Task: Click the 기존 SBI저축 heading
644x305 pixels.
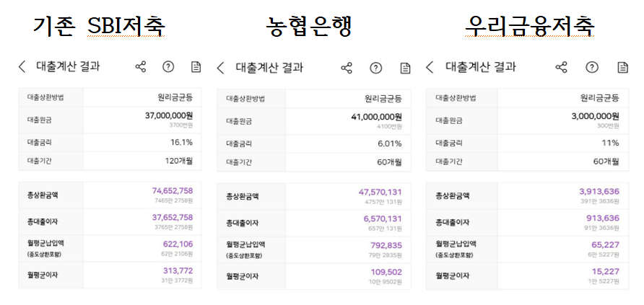Action: click(99, 25)
